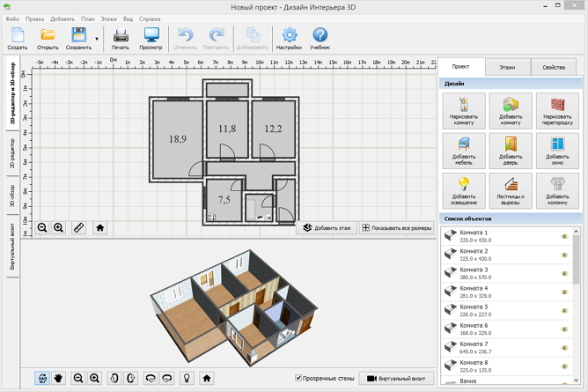Start the Виртуальный визит button

click(x=398, y=378)
